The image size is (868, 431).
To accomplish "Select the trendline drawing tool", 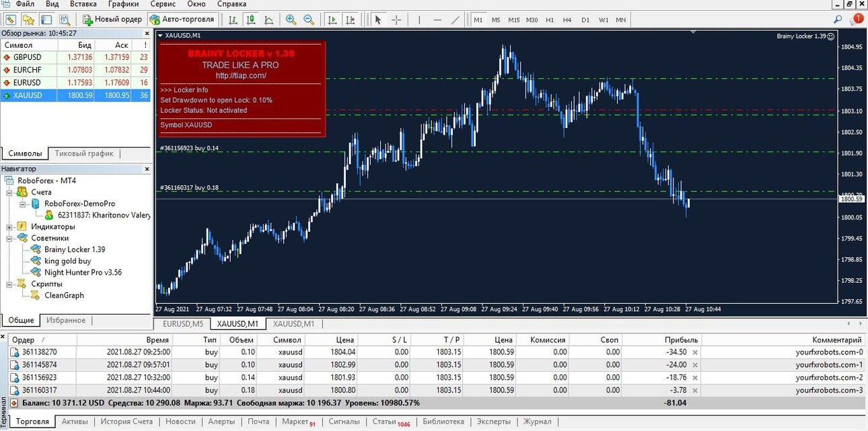I will [456, 20].
